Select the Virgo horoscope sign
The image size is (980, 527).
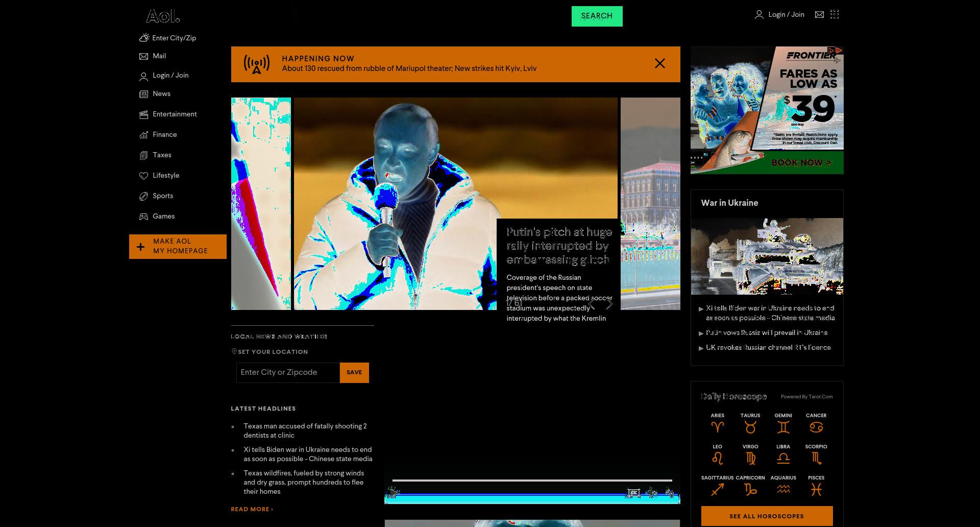[x=750, y=454]
